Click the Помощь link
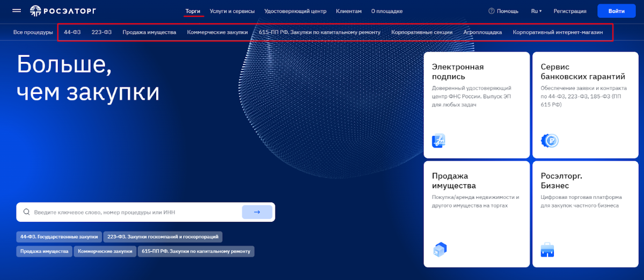Image resolution: width=644 pixels, height=280 pixels. click(x=508, y=11)
